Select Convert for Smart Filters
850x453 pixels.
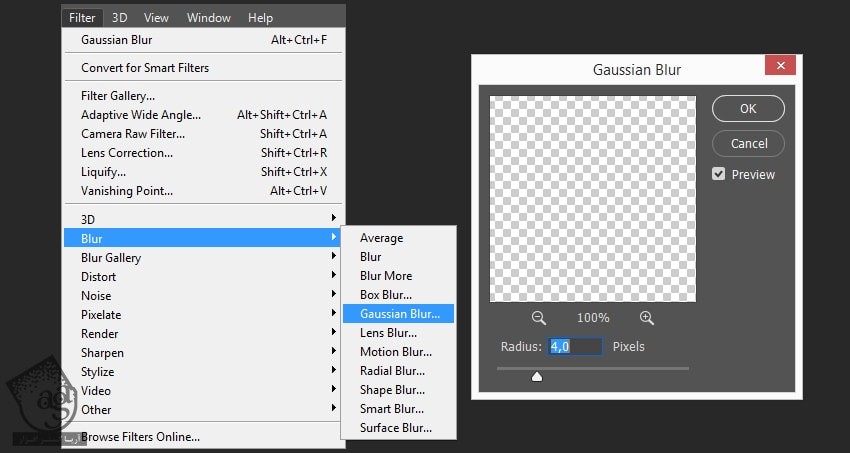pos(145,68)
